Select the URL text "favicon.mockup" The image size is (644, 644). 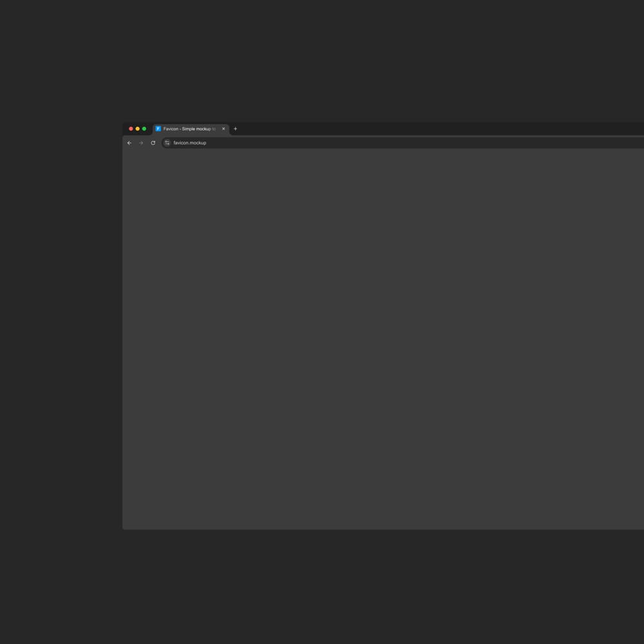coord(190,143)
